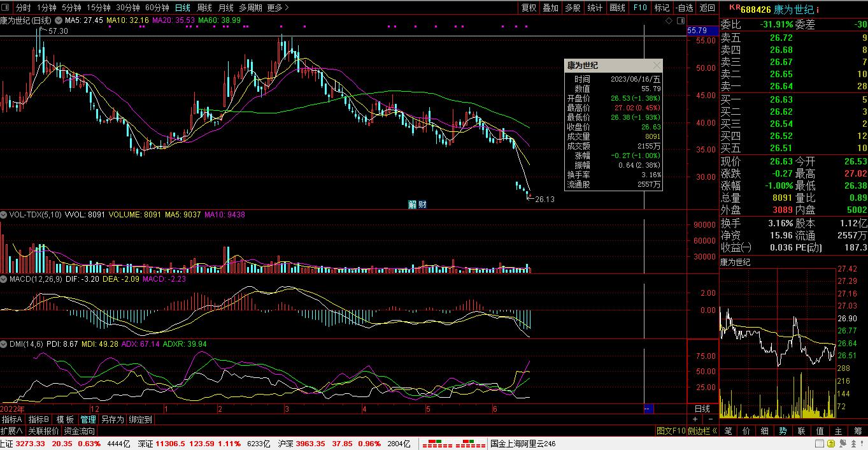Click the zoom out minus button

tap(710, 419)
